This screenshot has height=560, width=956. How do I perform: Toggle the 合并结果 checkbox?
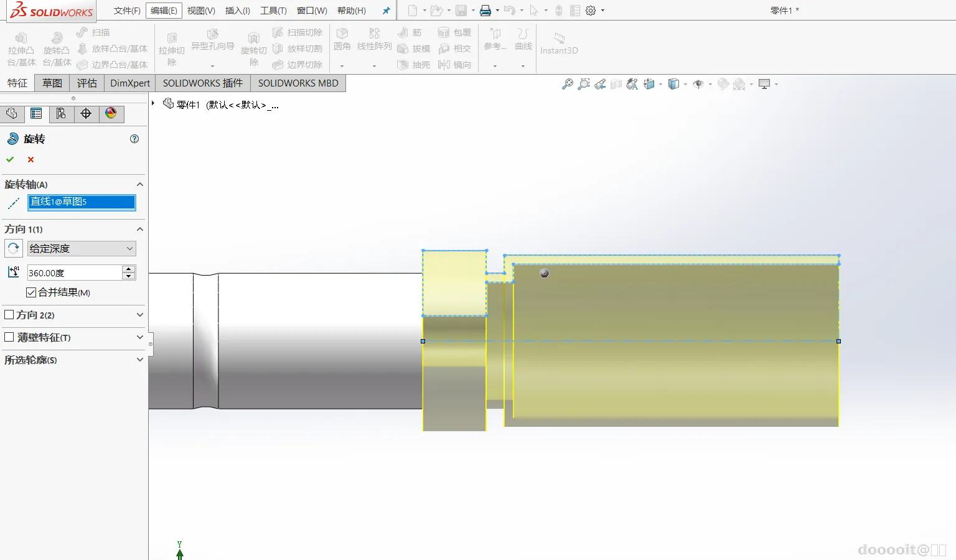pyautogui.click(x=31, y=292)
